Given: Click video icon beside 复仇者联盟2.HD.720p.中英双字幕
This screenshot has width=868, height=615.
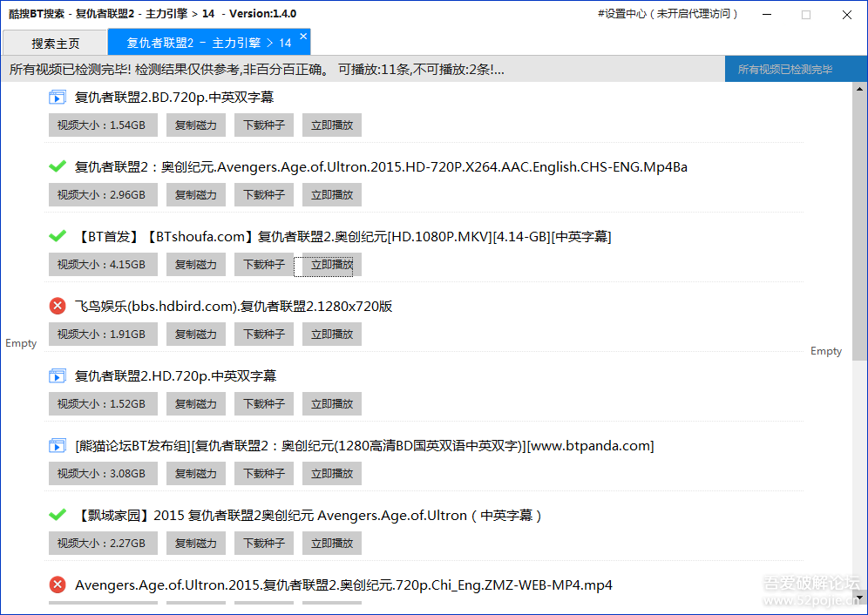Looking at the screenshot, I should [x=57, y=376].
